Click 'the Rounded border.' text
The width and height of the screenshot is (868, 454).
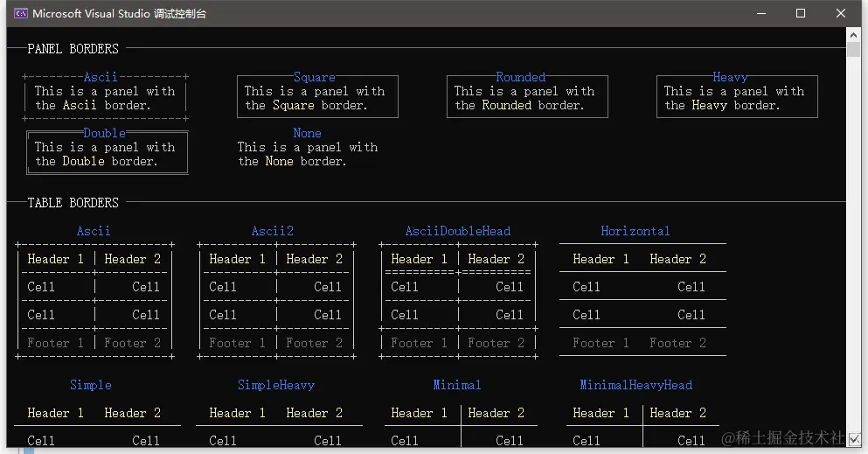point(519,105)
